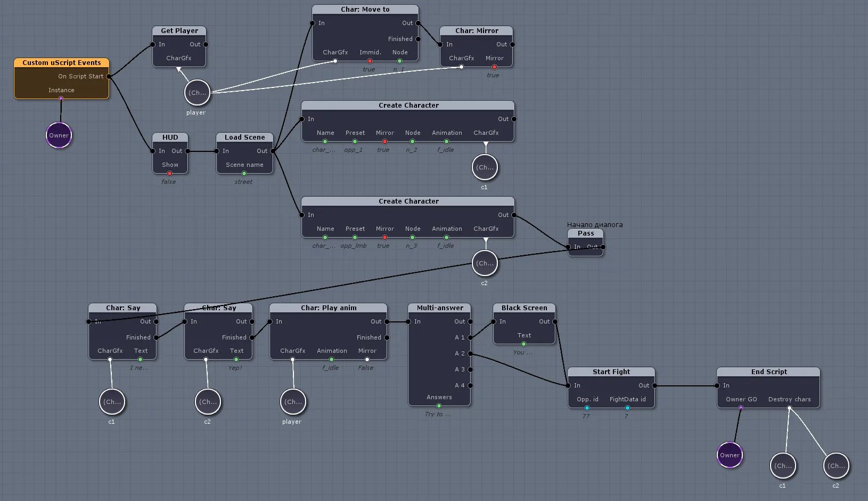Click the Out socket on Get Player node
Image resolution: width=868 pixels, height=501 pixels.
pyautogui.click(x=206, y=44)
